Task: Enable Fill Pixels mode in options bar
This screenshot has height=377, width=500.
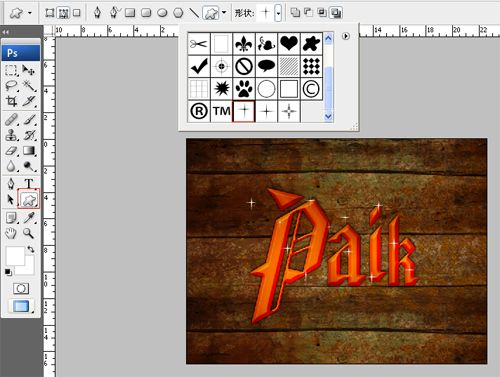Action: [x=77, y=13]
